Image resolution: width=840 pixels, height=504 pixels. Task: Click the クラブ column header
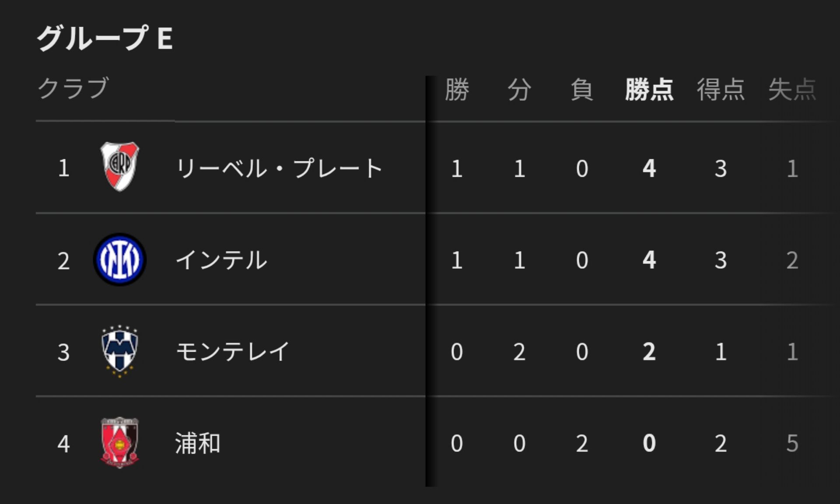pyautogui.click(x=73, y=88)
